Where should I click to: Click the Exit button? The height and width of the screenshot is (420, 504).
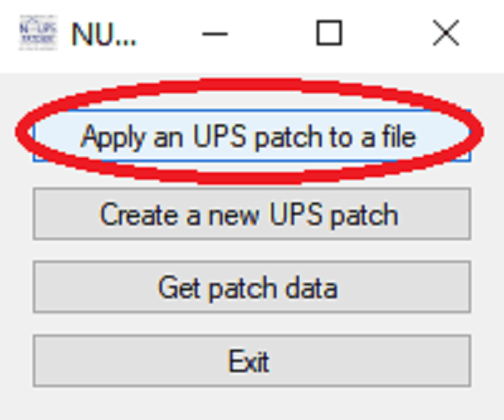pyautogui.click(x=250, y=362)
